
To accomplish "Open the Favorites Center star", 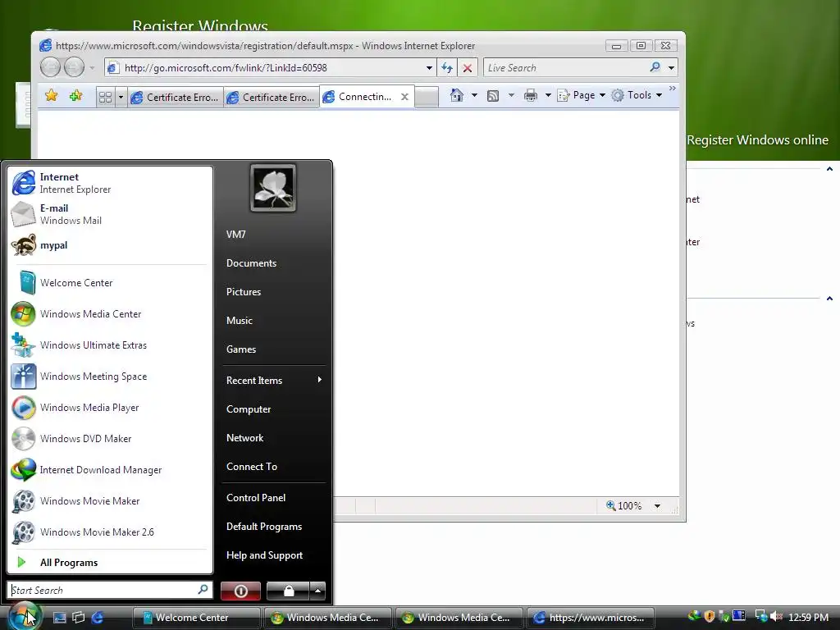I will [52, 96].
